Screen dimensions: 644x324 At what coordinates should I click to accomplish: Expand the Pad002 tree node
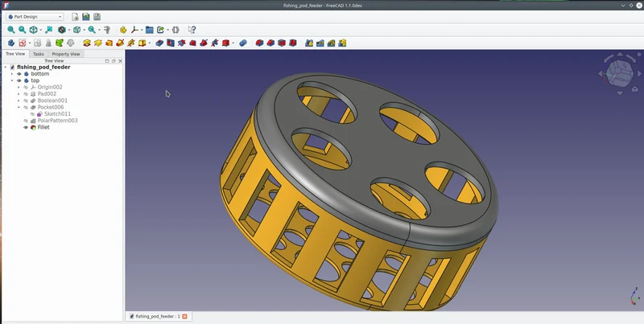click(19, 94)
